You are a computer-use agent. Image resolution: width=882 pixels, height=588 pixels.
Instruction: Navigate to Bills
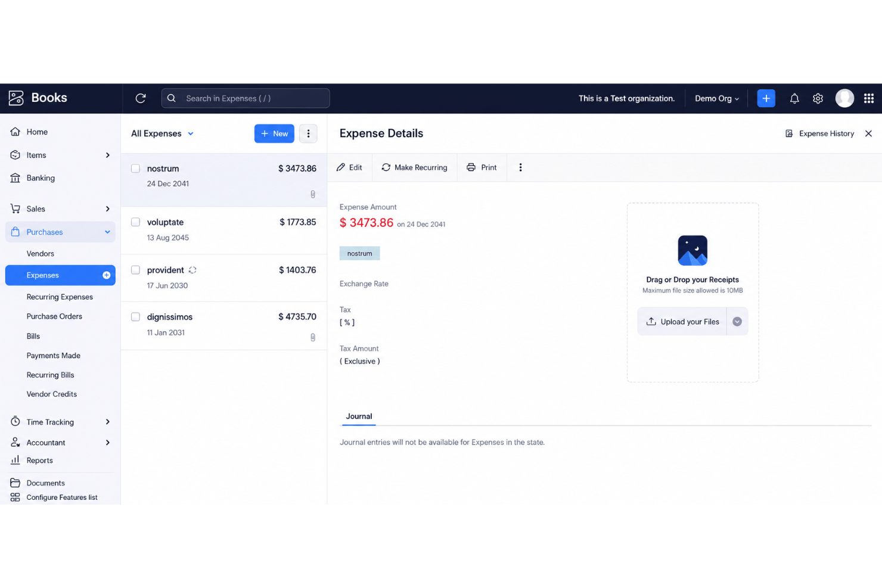(33, 336)
